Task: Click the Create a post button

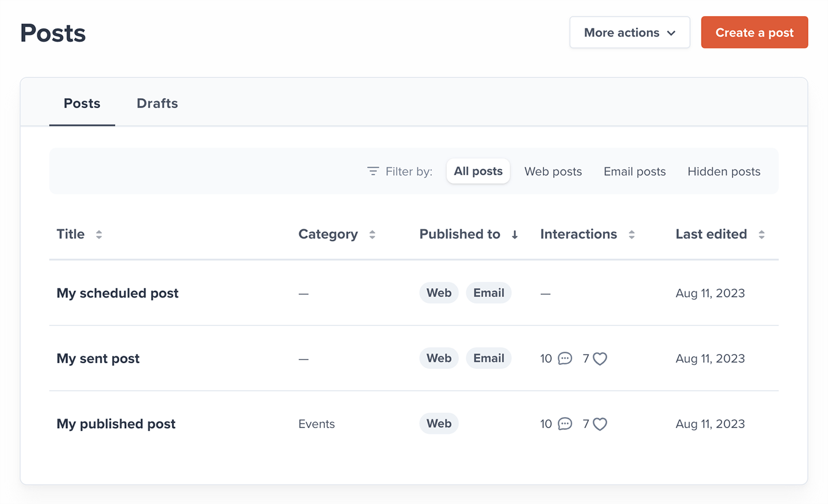Action: (754, 33)
